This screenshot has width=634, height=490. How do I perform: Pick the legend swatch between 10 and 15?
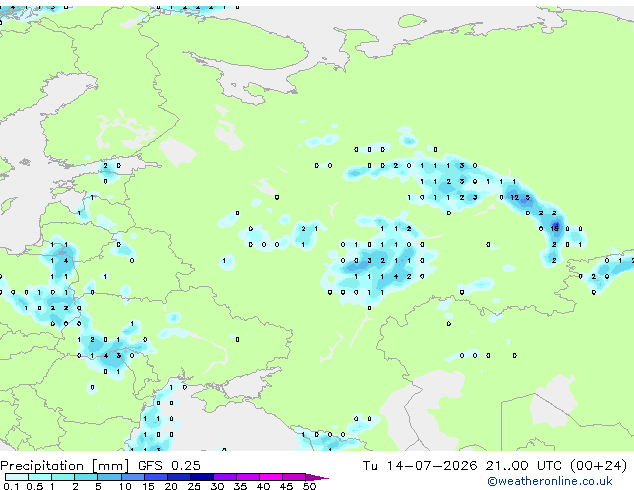[133, 477]
